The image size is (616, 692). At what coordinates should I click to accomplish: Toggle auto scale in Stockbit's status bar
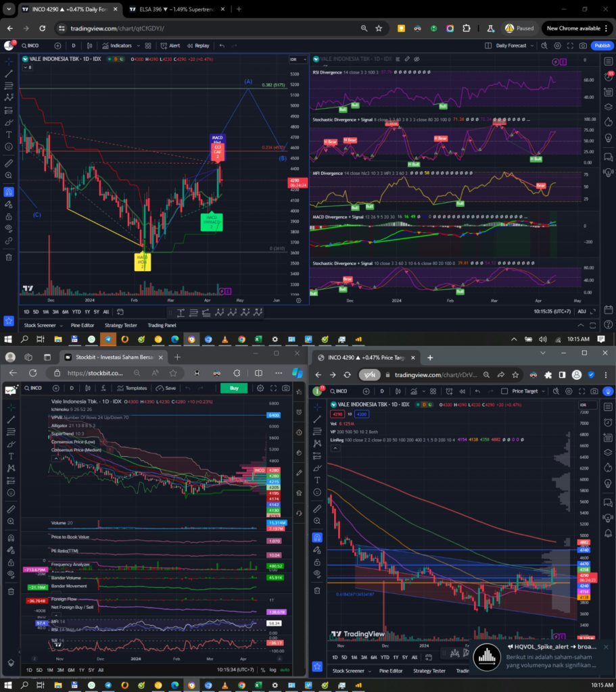coord(285,669)
